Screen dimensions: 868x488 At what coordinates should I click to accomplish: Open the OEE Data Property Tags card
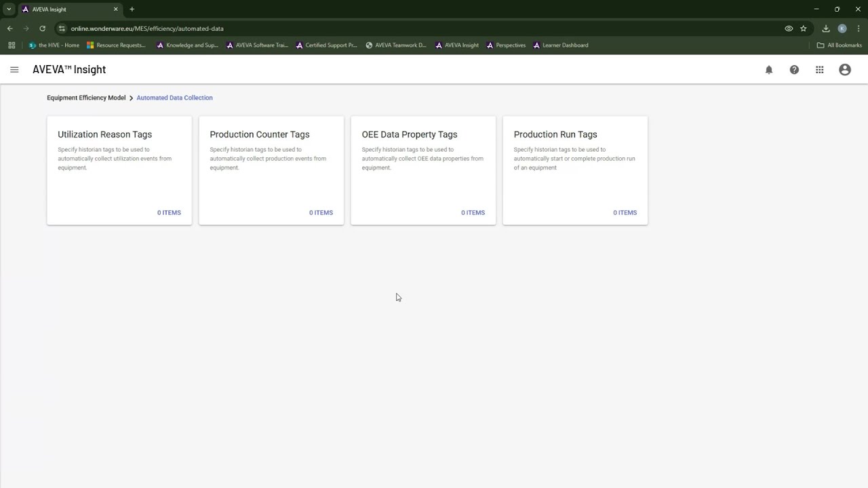tap(423, 170)
